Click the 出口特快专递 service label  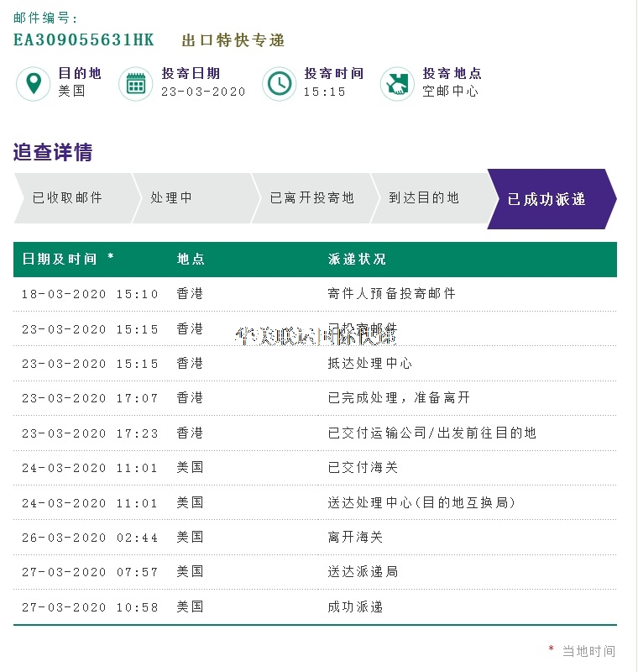click(233, 40)
